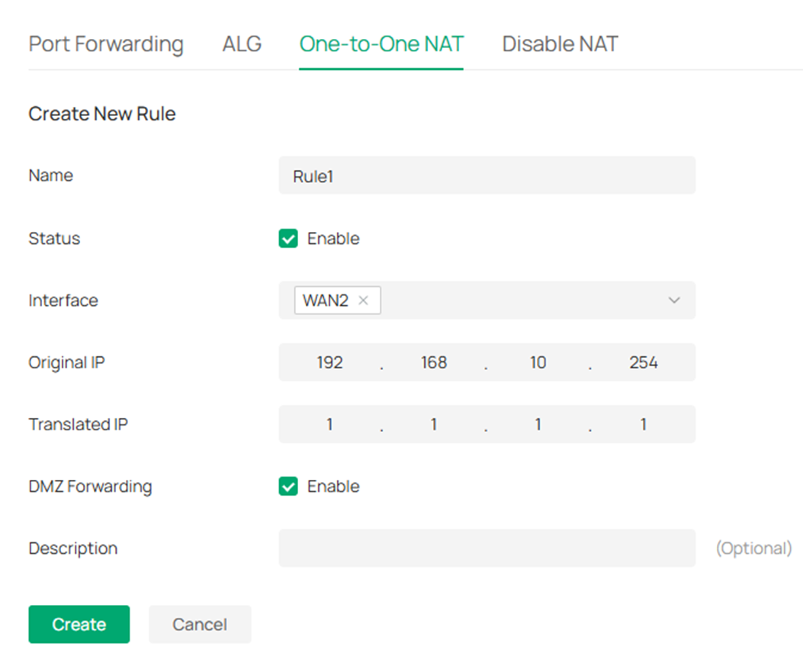Viewport: 803px width, 672px height.
Task: Select the Original IP octet showing 168
Action: click(x=434, y=362)
